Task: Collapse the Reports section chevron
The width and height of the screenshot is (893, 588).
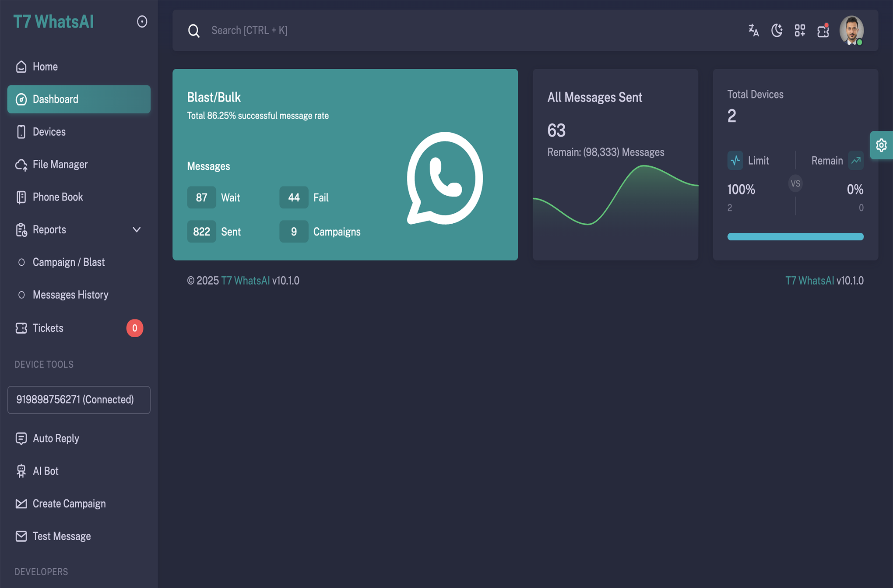Action: 136,229
